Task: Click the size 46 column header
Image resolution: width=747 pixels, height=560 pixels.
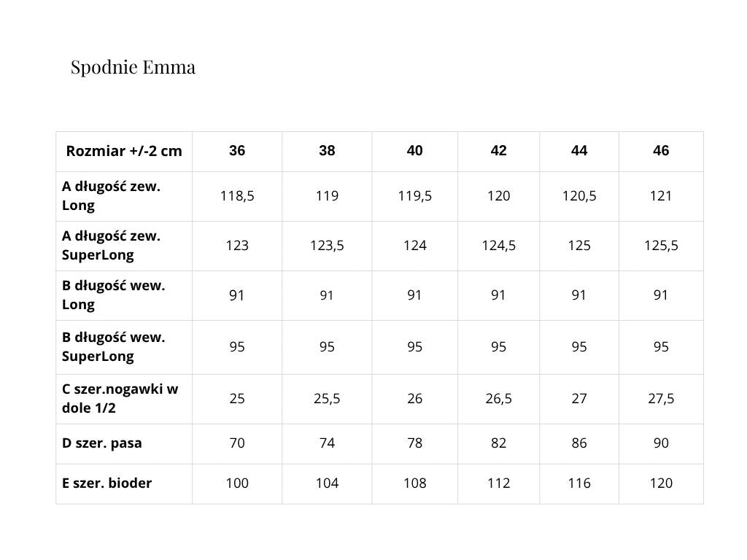Action: click(x=661, y=151)
